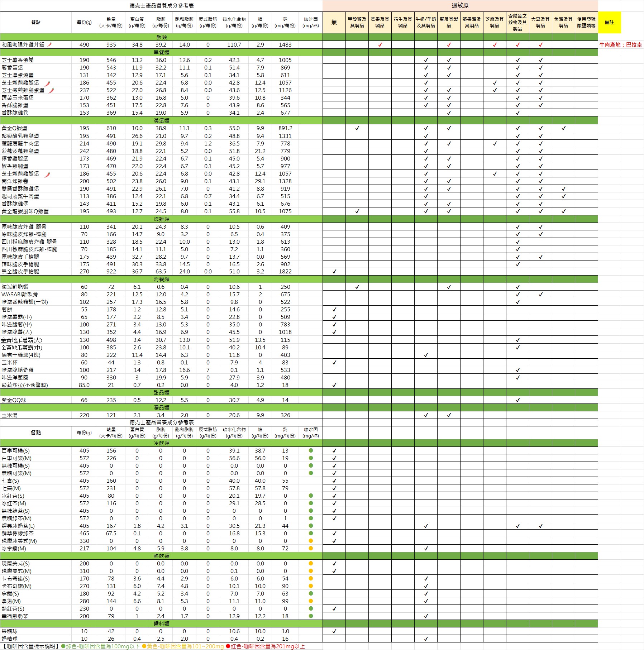This screenshot has height=650, width=644.
Task: Click the red dot in the caffeine legend
Action: click(x=228, y=646)
